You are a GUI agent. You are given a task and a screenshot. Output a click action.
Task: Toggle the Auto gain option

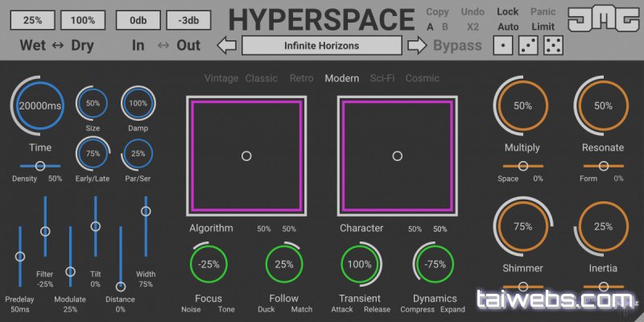coord(508,27)
